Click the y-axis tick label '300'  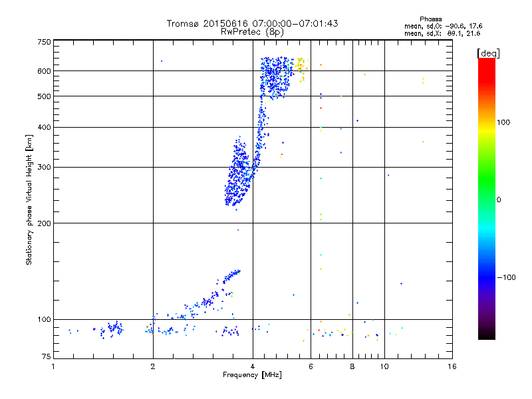pyautogui.click(x=44, y=168)
